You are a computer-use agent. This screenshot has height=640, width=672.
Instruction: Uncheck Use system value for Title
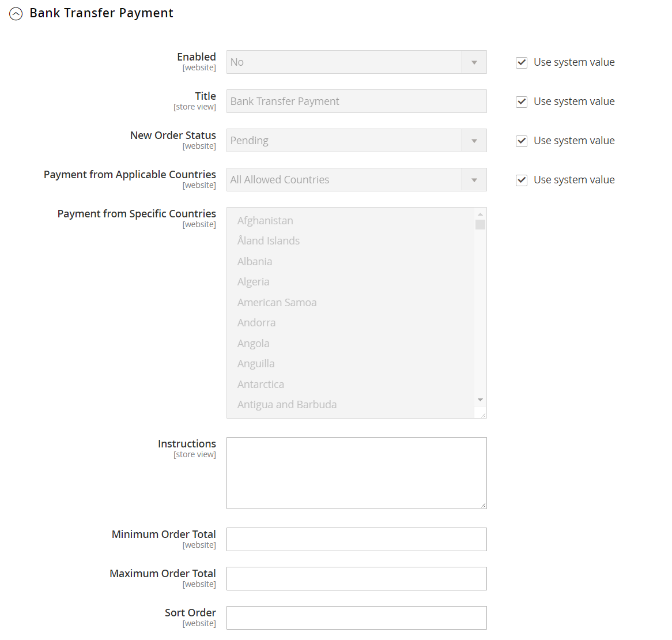tap(522, 101)
